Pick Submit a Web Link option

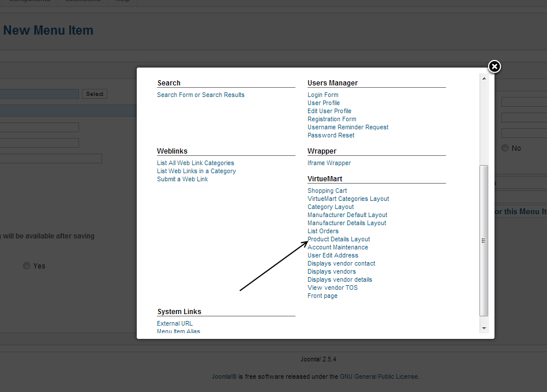[182, 179]
